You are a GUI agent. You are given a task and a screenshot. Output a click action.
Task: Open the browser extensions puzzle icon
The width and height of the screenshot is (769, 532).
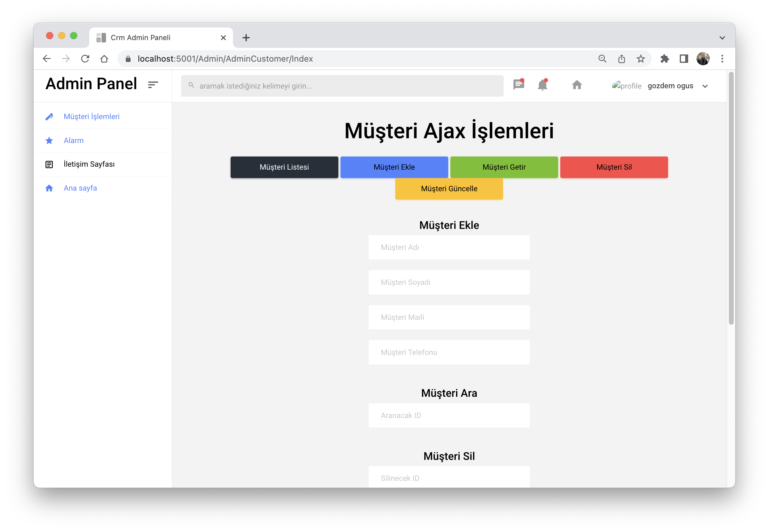click(664, 59)
